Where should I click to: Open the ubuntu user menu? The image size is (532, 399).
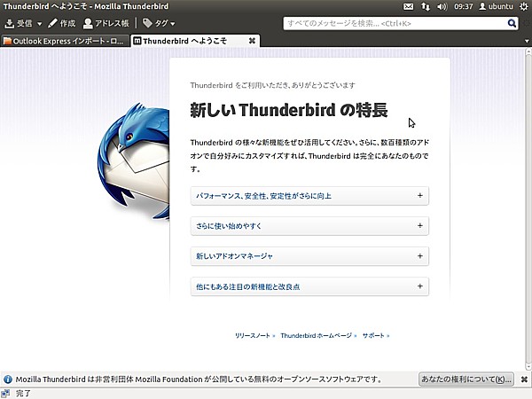click(496, 6)
